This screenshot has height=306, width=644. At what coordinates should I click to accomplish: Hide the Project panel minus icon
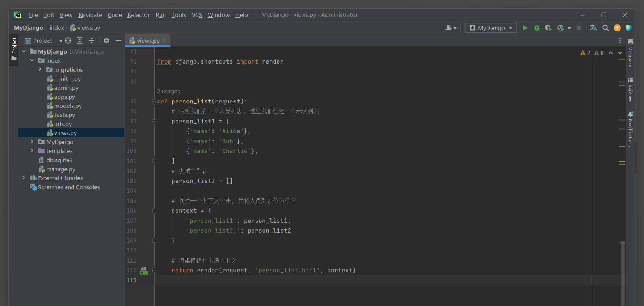pyautogui.click(x=118, y=41)
